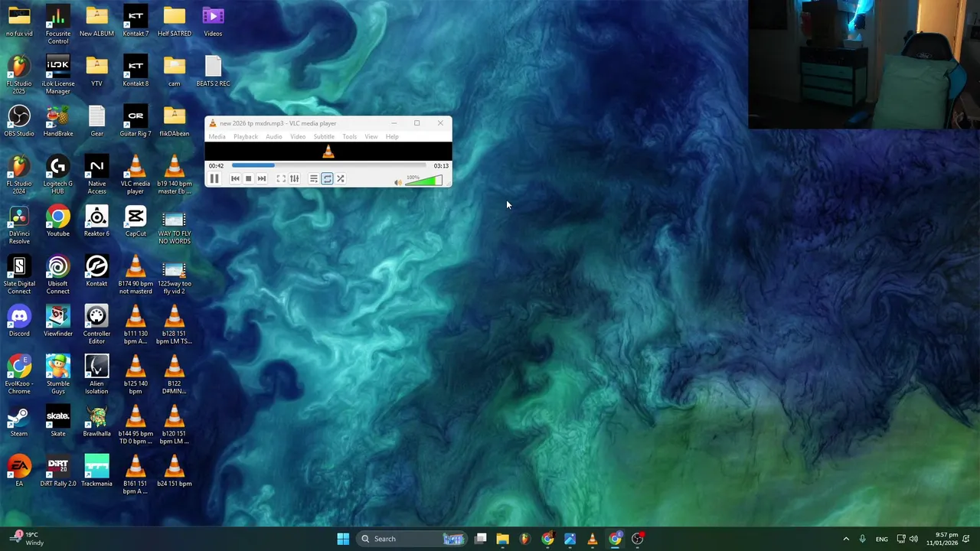Open the Audio menu in VLC
Viewport: 980px width, 551px height.
pos(273,136)
